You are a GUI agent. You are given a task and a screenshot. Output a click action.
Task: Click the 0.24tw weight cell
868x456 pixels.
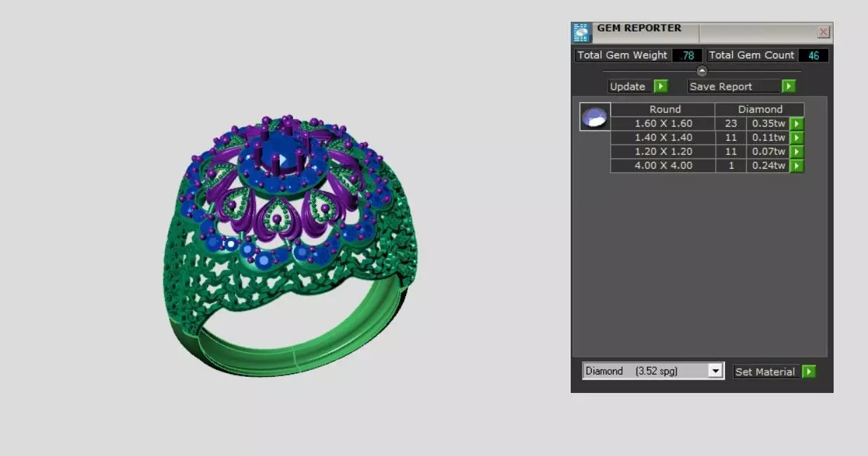(x=768, y=166)
